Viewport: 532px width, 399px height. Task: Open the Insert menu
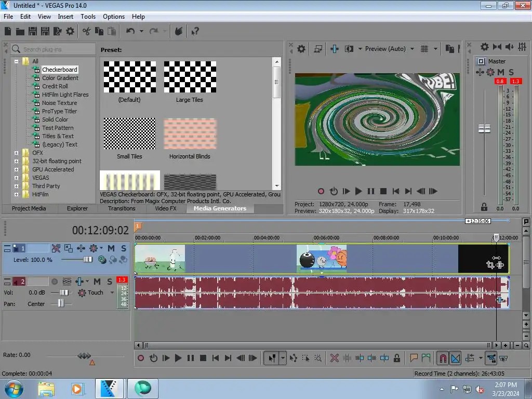click(x=65, y=17)
